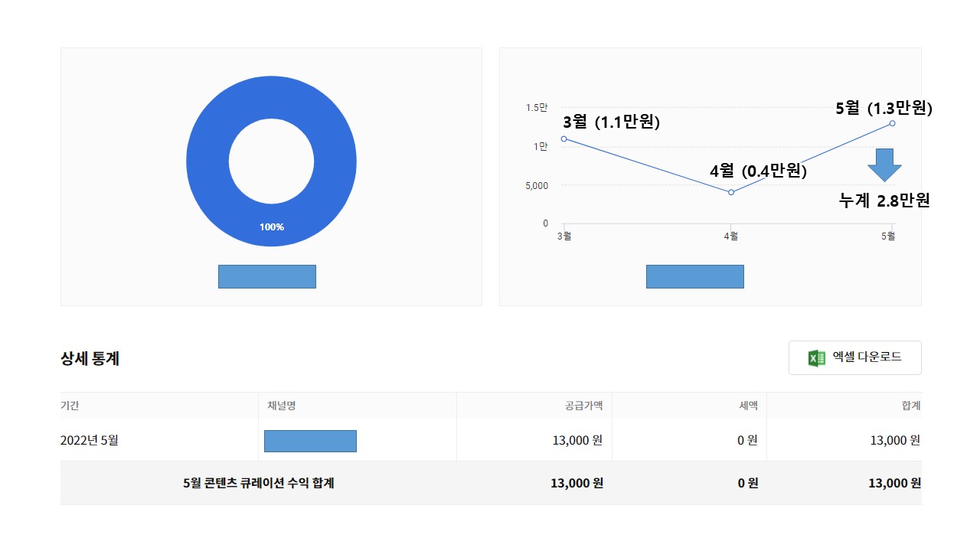Image resolution: width=980 pixels, height=551 pixels.
Task: Expand the 합계 column header
Action: (x=910, y=406)
